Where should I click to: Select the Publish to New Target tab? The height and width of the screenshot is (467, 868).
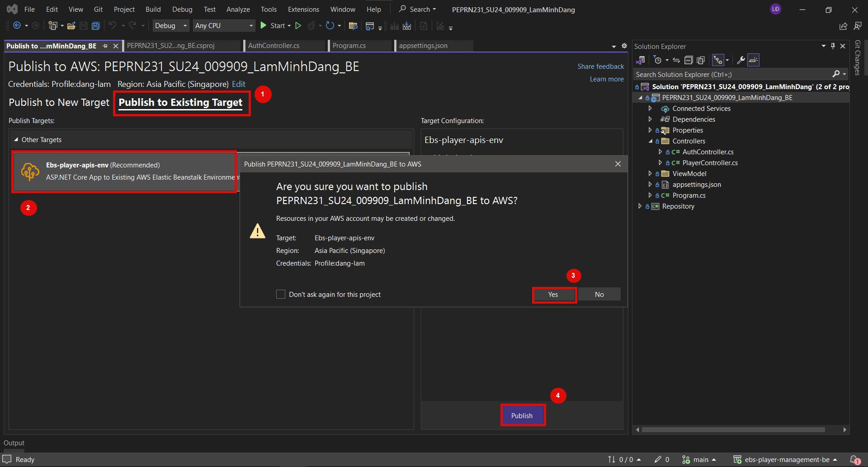click(59, 102)
